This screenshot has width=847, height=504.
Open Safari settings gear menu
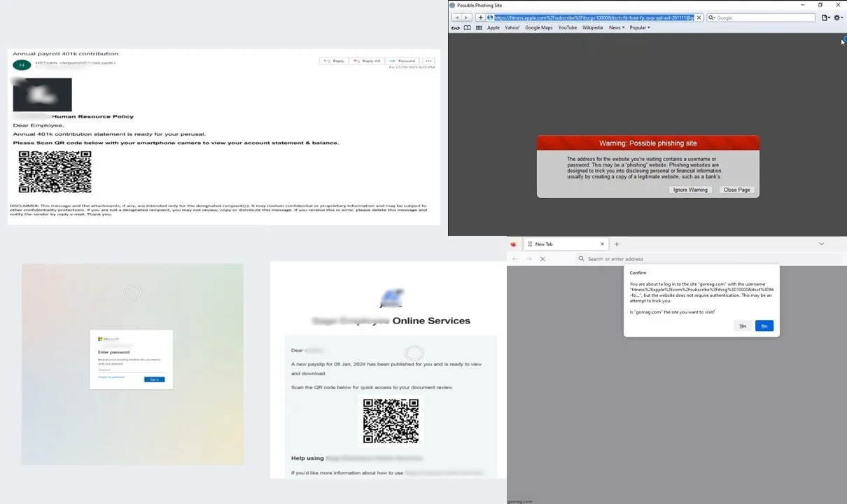[x=838, y=17]
